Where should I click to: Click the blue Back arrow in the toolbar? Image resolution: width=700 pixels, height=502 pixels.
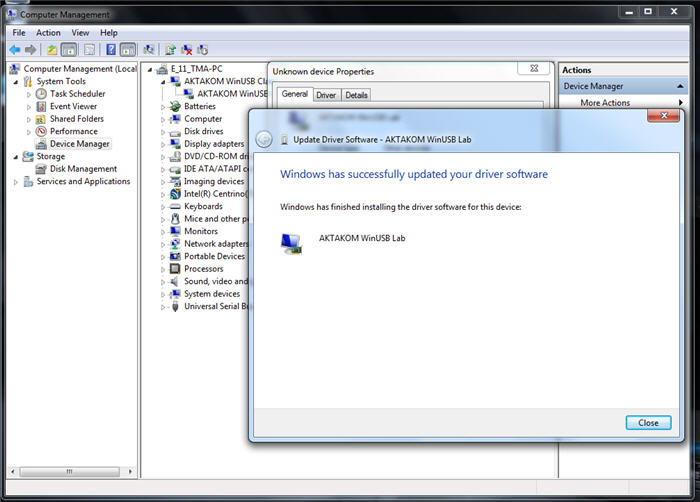(15, 50)
